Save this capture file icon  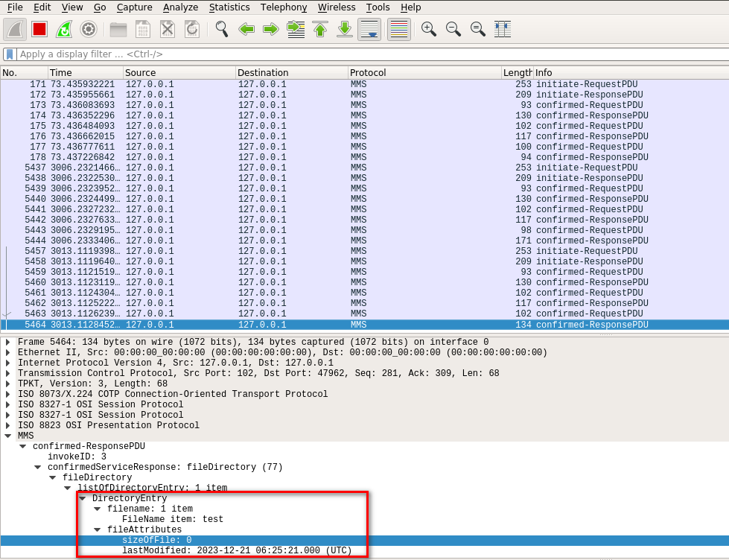click(x=143, y=29)
